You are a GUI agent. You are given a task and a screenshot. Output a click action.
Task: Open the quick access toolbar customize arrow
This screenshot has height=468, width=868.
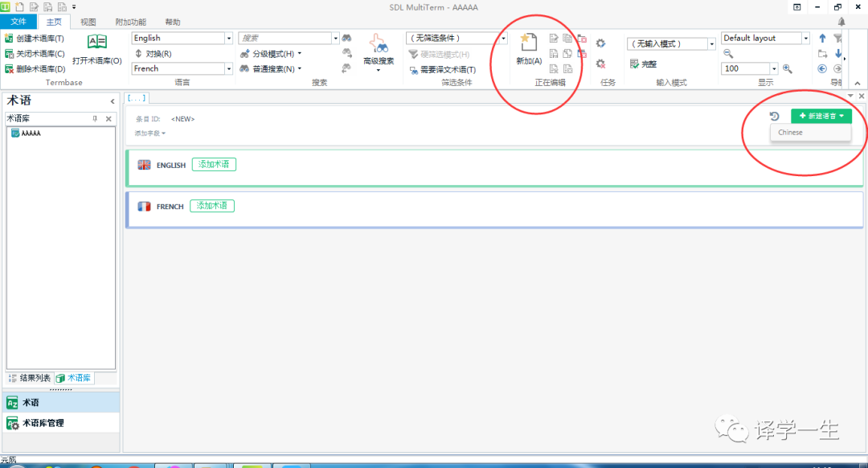pos(74,7)
